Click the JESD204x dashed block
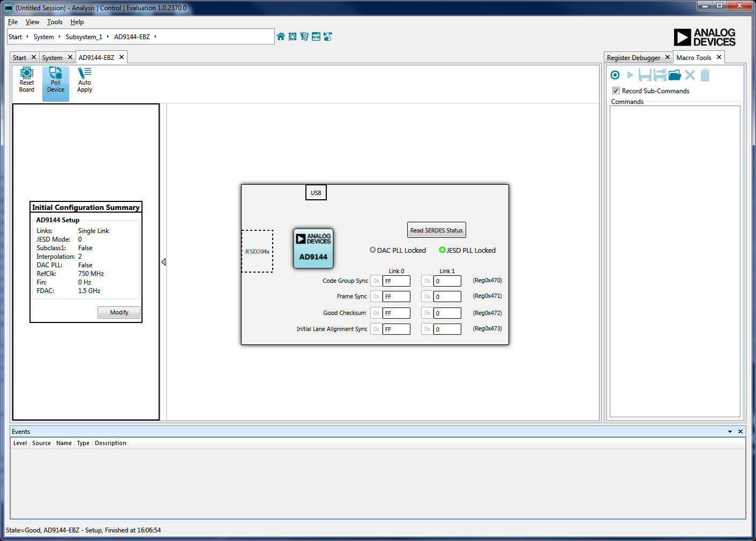Screen dimensions: 756x541 click(257, 251)
